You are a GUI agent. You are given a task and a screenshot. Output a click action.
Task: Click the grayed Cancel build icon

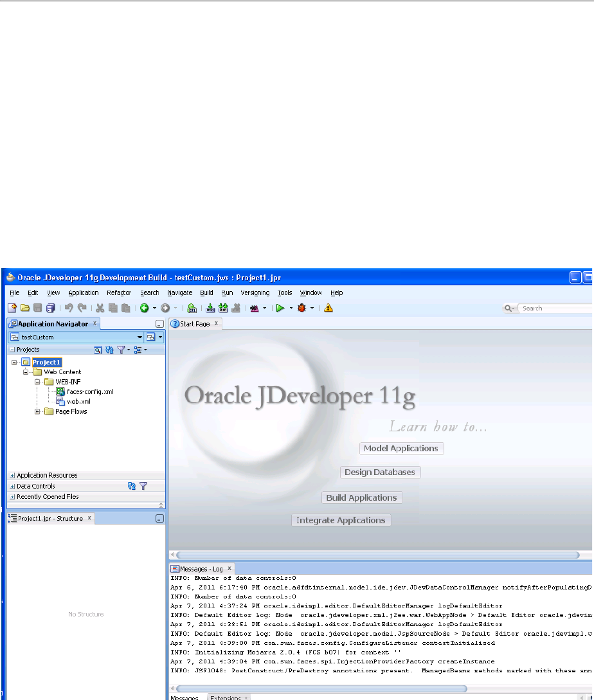tap(237, 308)
